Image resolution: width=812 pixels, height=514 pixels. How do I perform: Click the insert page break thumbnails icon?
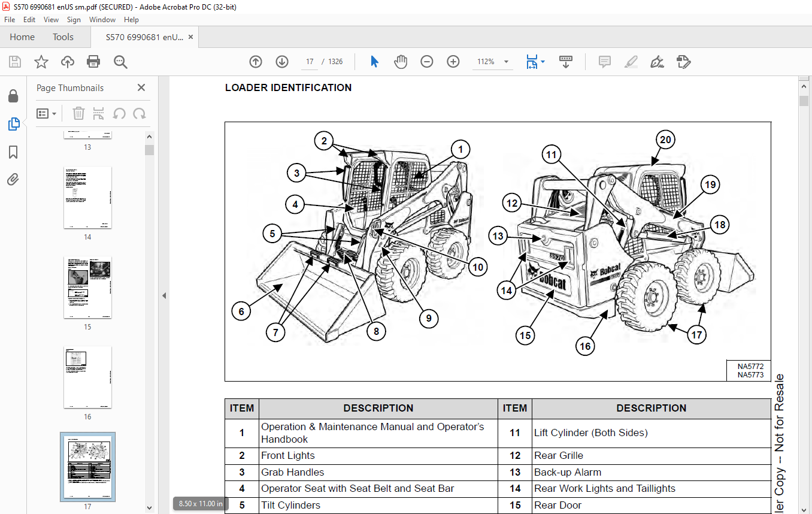click(99, 113)
